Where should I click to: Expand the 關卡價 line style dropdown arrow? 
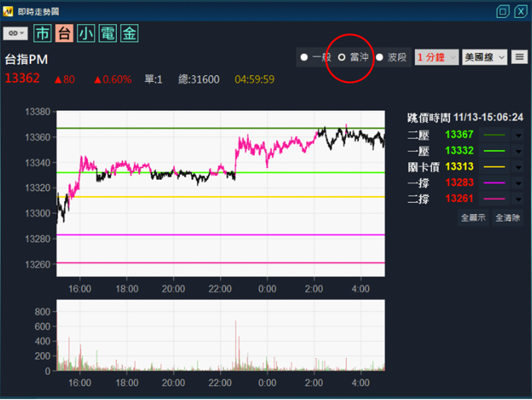coord(518,167)
